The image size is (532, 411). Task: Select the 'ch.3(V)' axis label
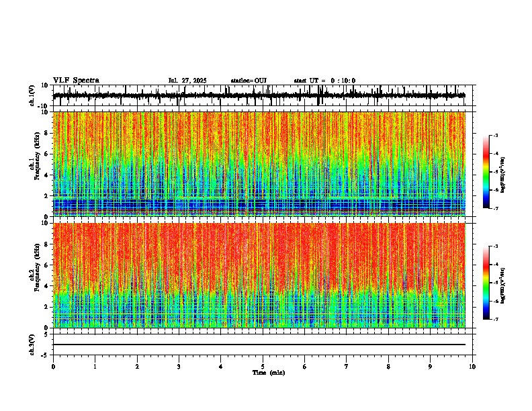point(32,345)
